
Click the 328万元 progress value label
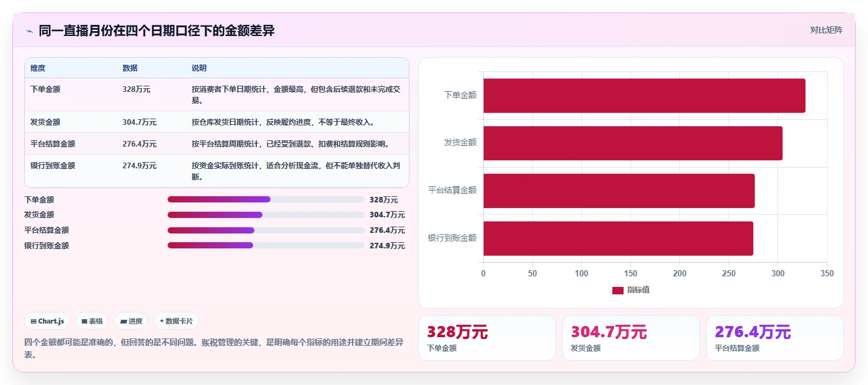[x=383, y=200]
